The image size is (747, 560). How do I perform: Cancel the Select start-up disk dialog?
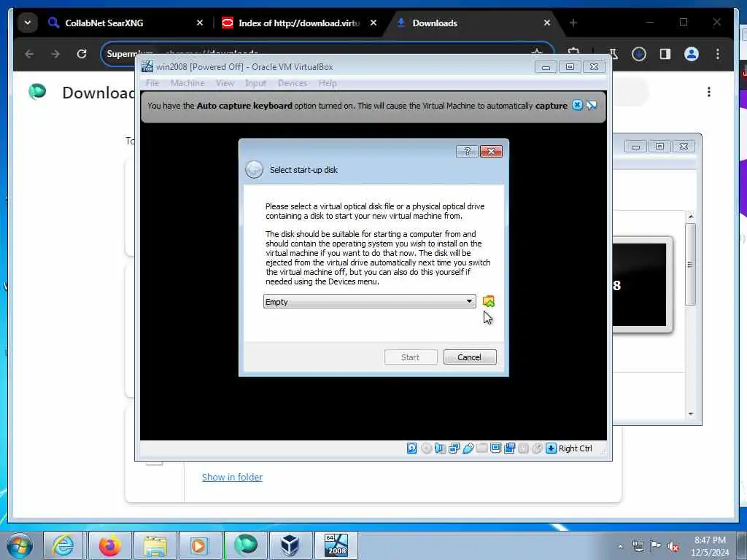click(x=469, y=357)
